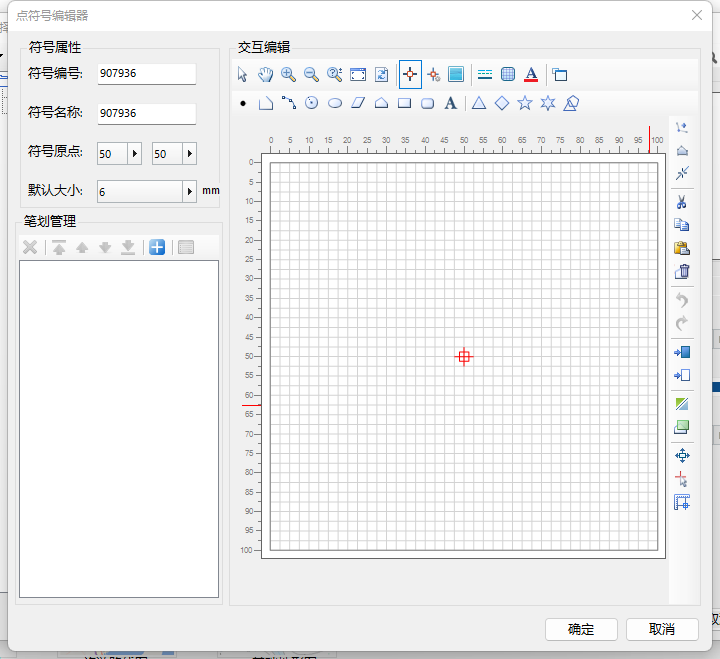Screen dimensions: 720x659
Task: Click the stroke list properties icon
Action: [x=186, y=248]
